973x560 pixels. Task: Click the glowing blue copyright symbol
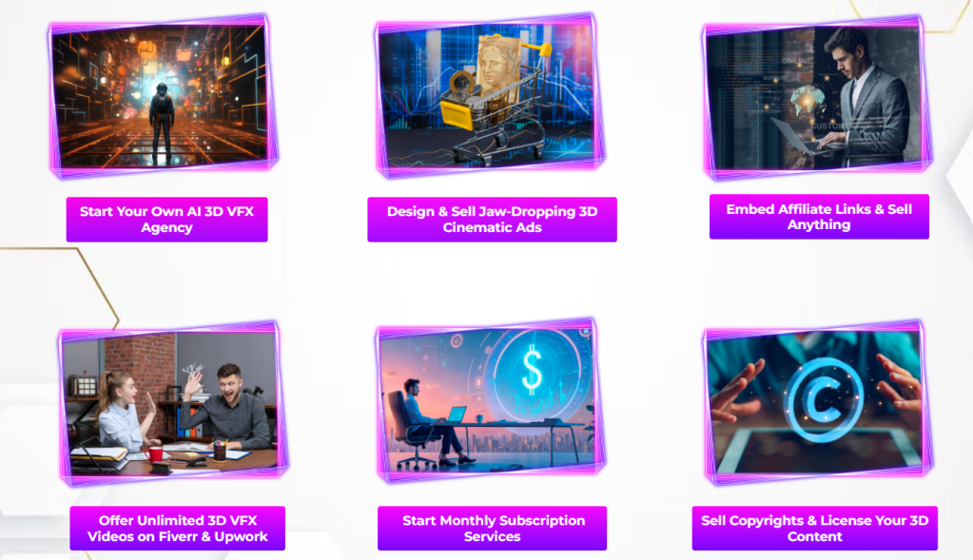[x=824, y=399]
